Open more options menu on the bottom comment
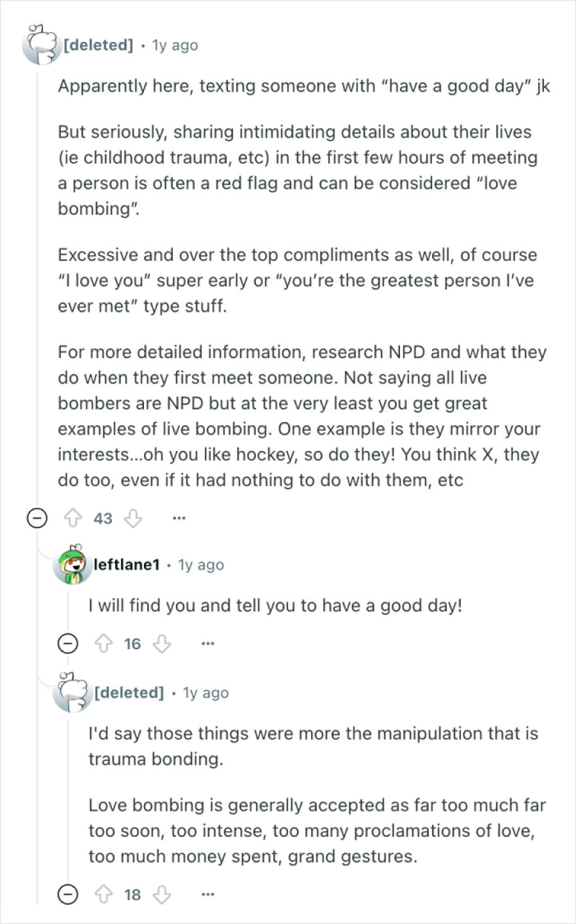The width and height of the screenshot is (576, 924). (x=209, y=894)
